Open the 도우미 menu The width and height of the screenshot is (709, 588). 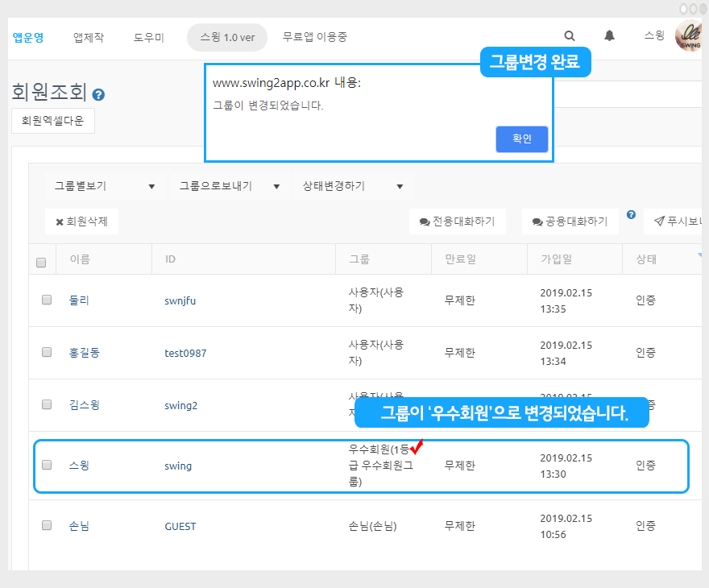(149, 37)
